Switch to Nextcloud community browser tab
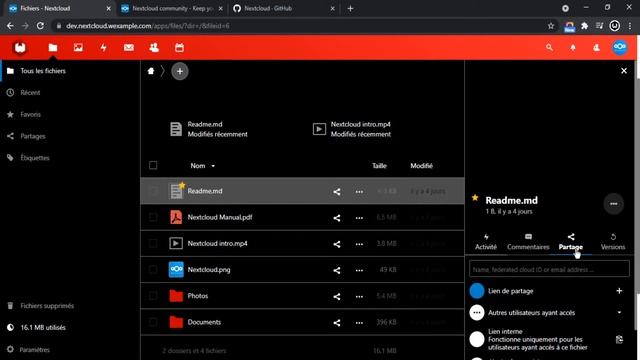Screen dimensions: 640x360 pos(172,9)
